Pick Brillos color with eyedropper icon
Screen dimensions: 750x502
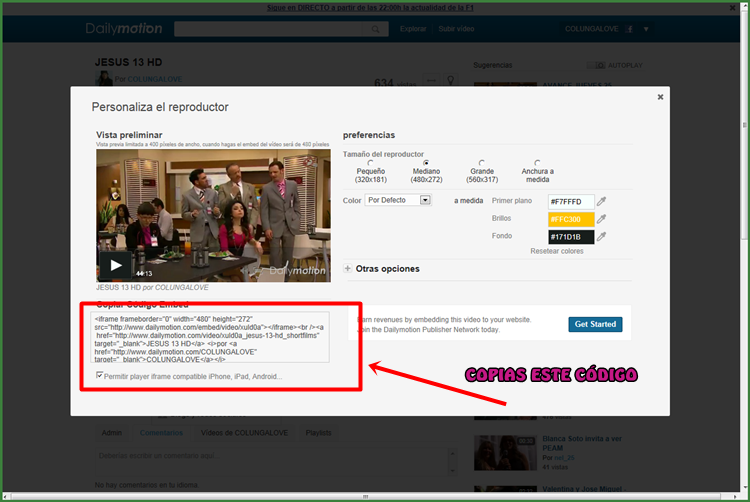(x=602, y=218)
